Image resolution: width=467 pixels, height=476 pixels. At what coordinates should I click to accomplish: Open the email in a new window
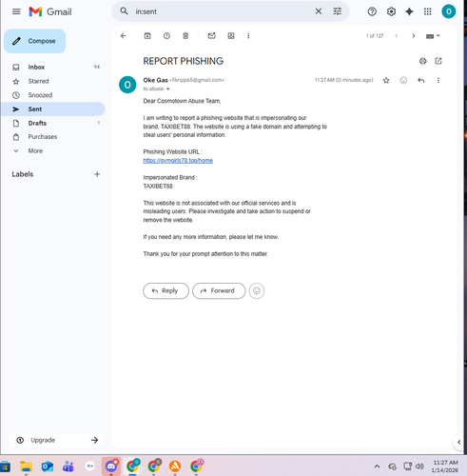438,61
